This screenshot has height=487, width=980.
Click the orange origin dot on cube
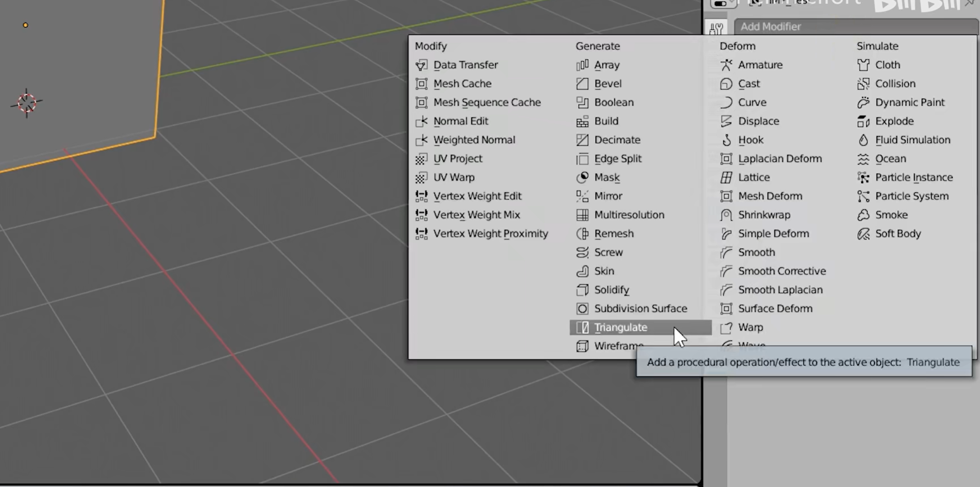pos(26,25)
